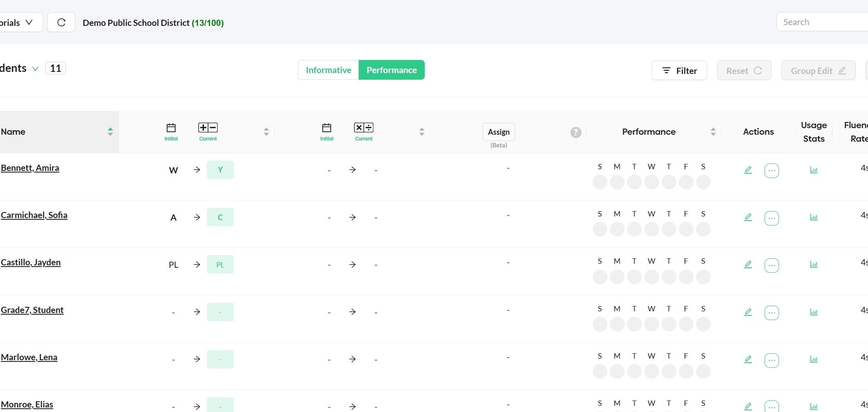Click the student count 11 badge

[55, 68]
